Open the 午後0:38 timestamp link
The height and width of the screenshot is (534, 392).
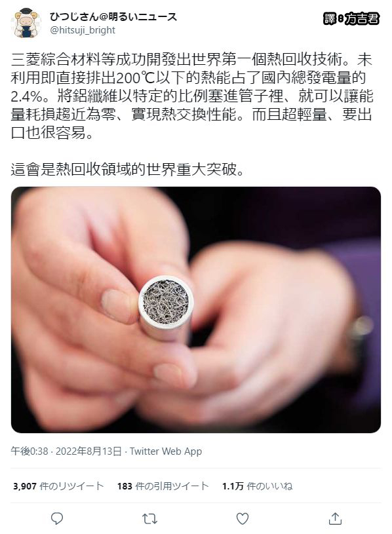coord(29,451)
